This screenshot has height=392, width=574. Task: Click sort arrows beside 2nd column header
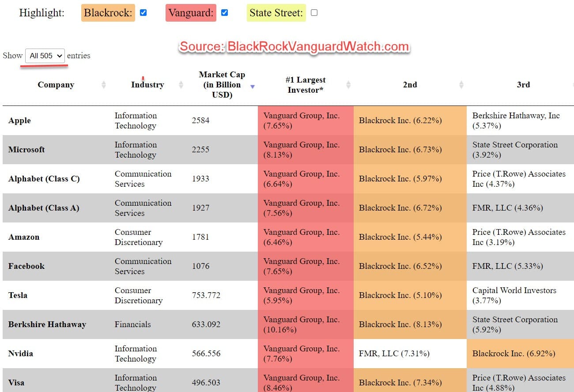461,85
